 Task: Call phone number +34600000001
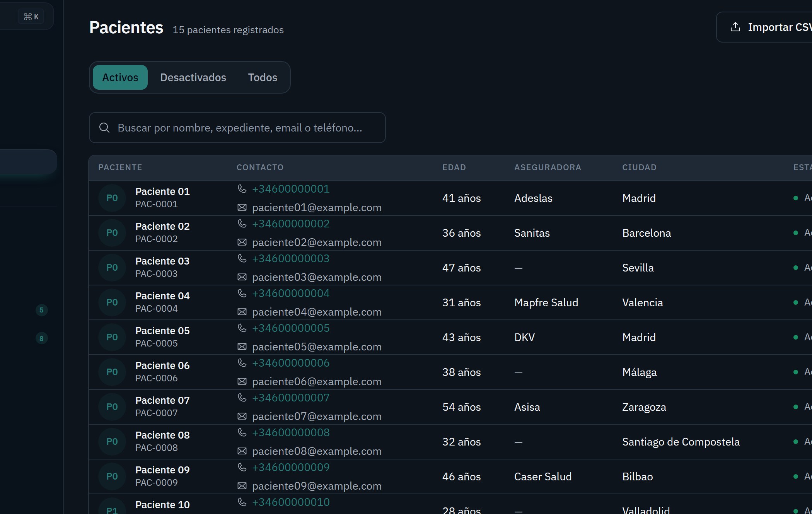[291, 189]
